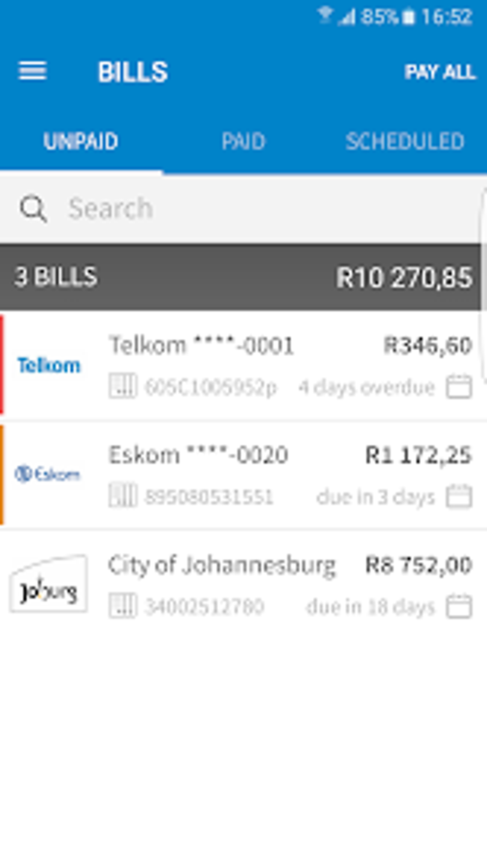
Task: Tap the search magnifier icon
Action: pos(33,209)
